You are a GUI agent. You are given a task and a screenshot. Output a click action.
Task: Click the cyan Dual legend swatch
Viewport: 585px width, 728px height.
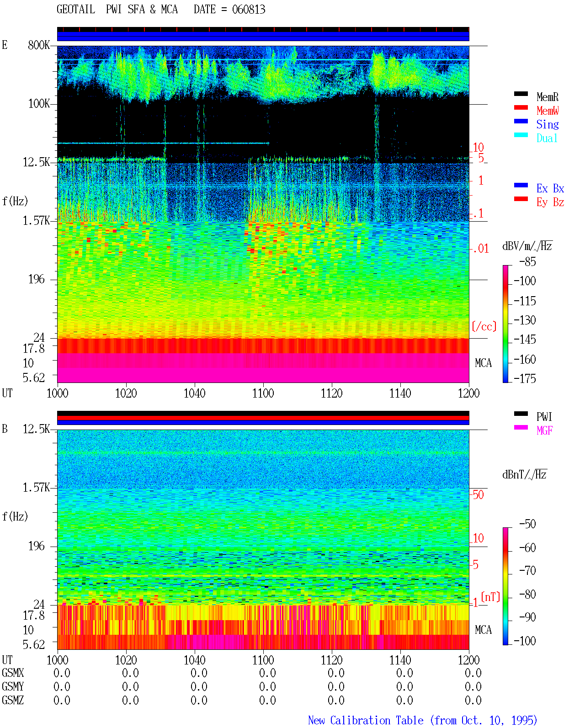[521, 135]
